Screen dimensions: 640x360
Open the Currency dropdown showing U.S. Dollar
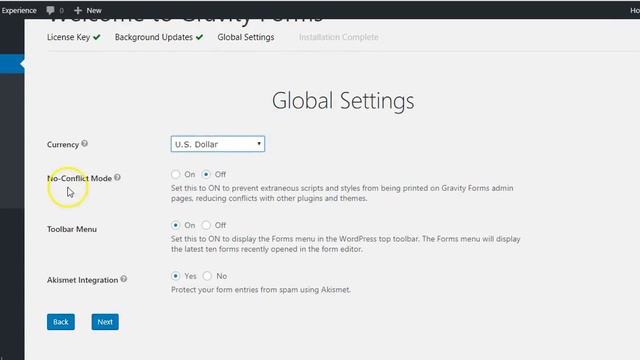click(218, 144)
